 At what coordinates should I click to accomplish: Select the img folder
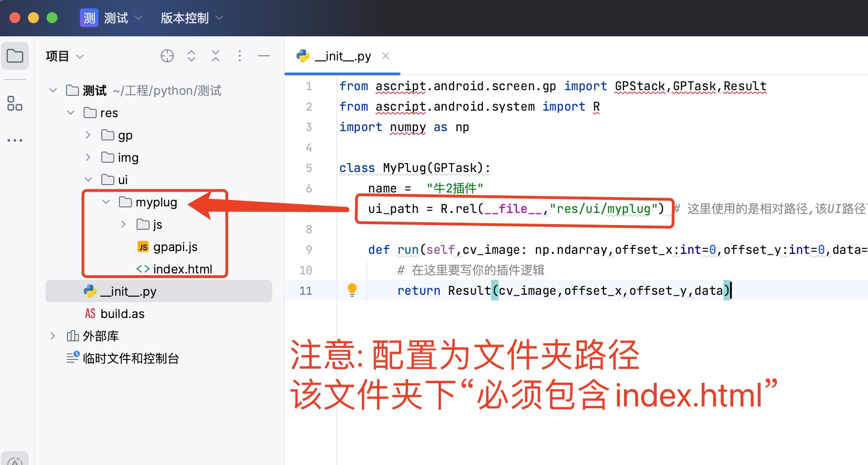(x=128, y=158)
